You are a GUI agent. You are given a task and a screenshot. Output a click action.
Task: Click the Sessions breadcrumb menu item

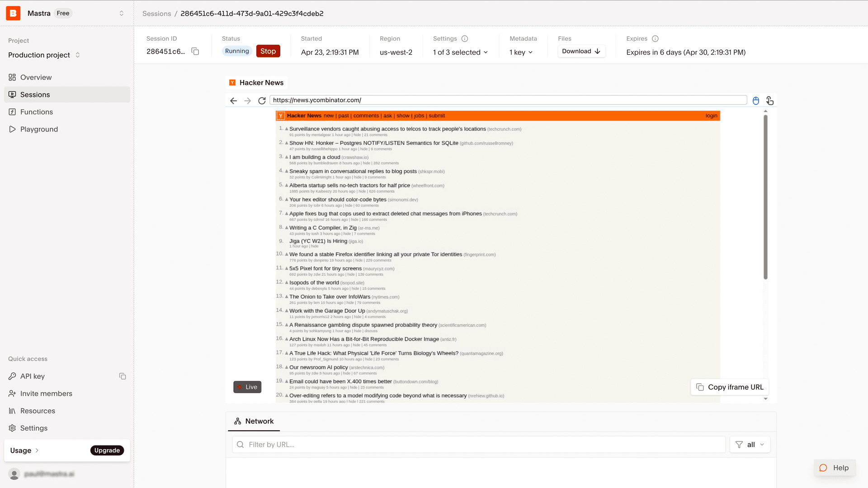[x=156, y=14]
